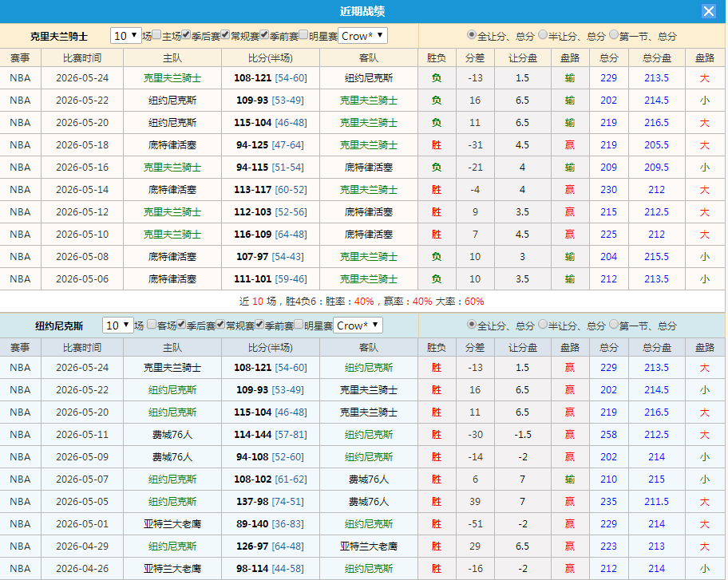Click 比赛时间 header in 纽约尼克斯 table
This screenshot has width=728, height=580.
[82, 348]
